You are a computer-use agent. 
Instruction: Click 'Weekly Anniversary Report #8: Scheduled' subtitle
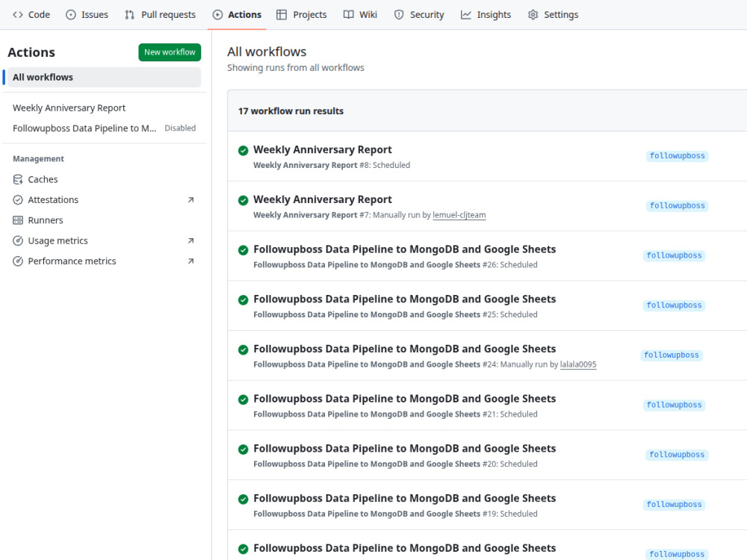332,165
